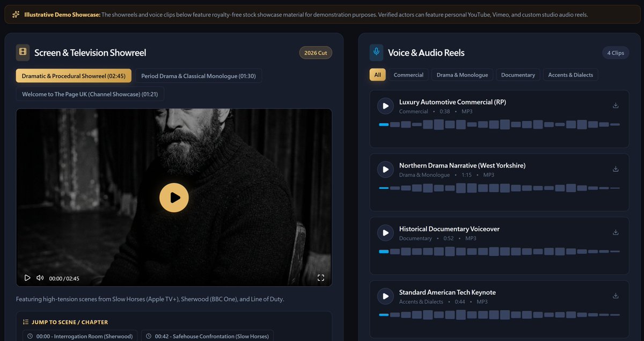Mute the showreel video volume
Viewport: 644px width, 341px height.
coord(40,278)
